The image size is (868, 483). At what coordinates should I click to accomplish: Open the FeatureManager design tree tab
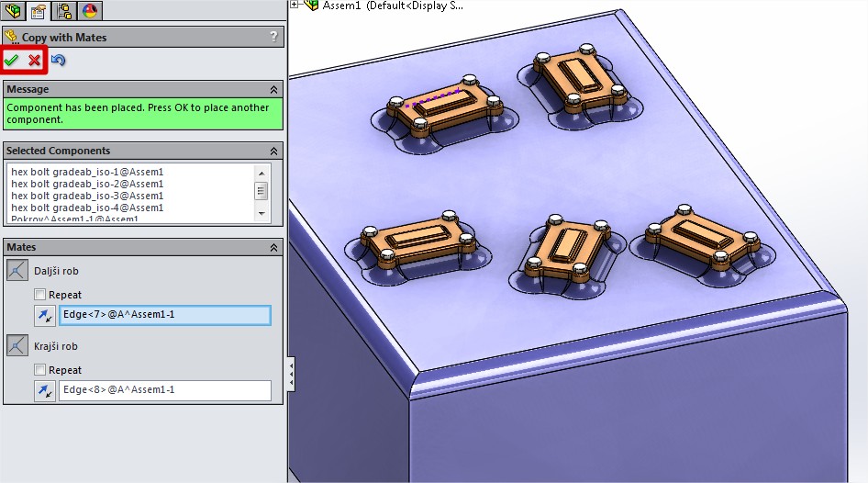click(x=15, y=10)
